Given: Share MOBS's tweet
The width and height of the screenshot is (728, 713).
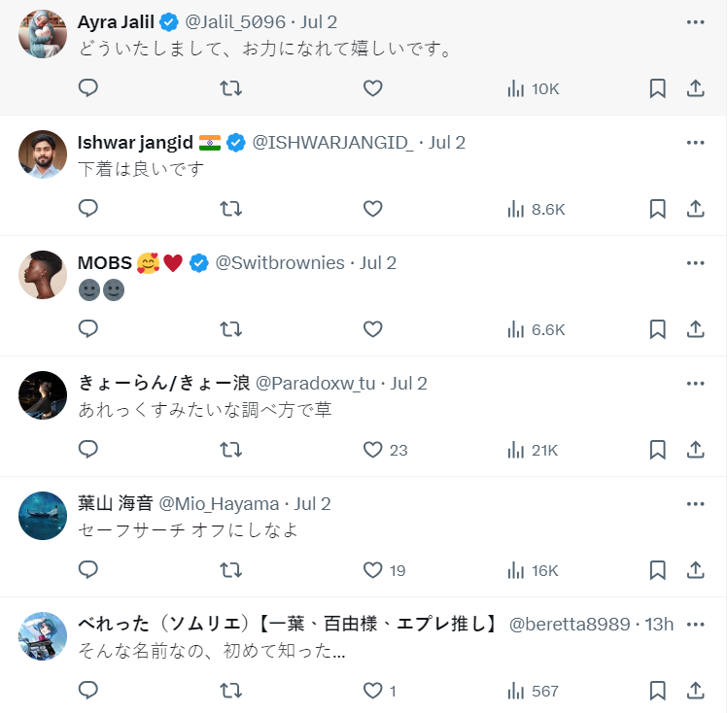Looking at the screenshot, I should [x=695, y=329].
